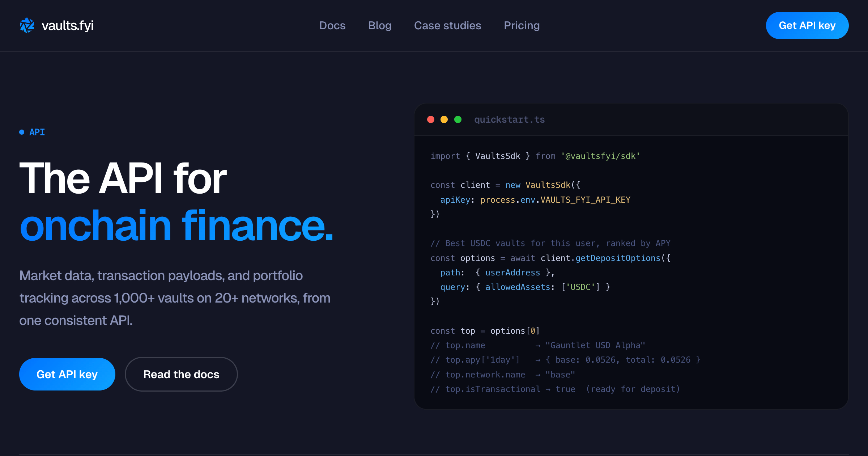Image resolution: width=868 pixels, height=456 pixels.
Task: Click 'const client = new VaultsSdk' line
Action: click(505, 185)
